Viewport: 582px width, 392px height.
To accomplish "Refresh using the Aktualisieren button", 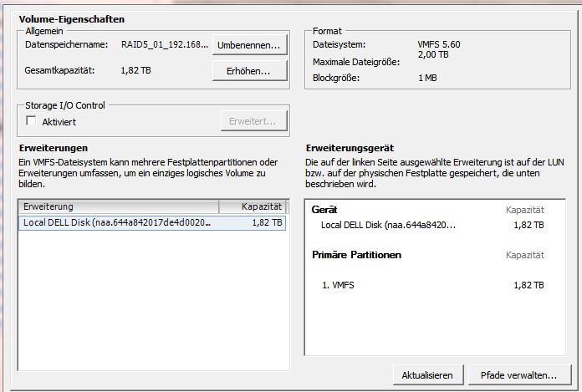I will click(x=426, y=374).
